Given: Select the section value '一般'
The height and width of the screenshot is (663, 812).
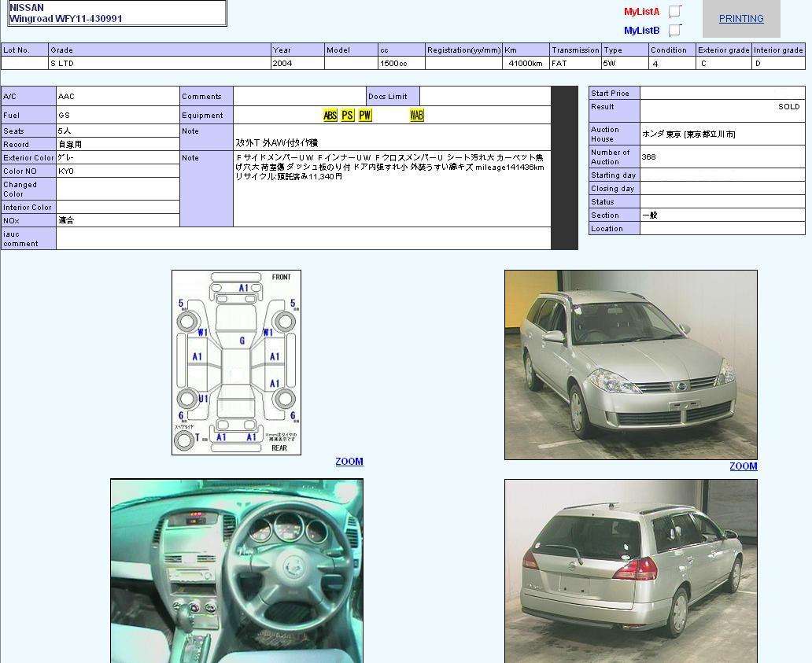Looking at the screenshot, I should 650,215.
